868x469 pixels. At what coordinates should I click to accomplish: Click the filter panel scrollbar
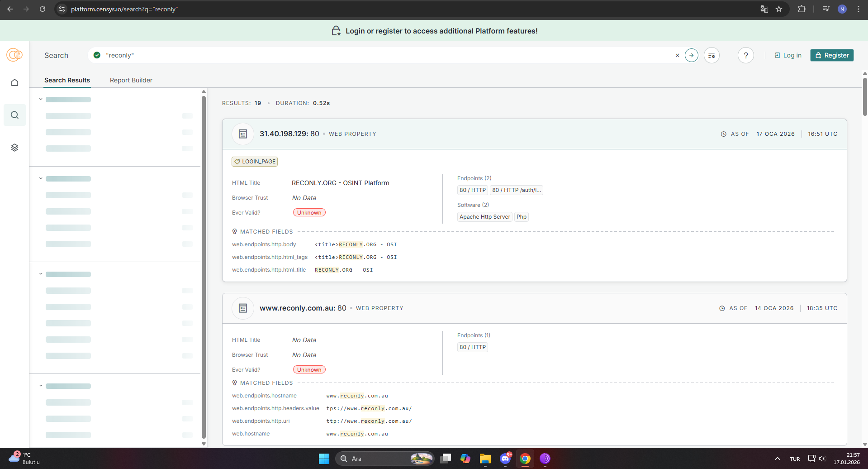[x=204, y=267]
